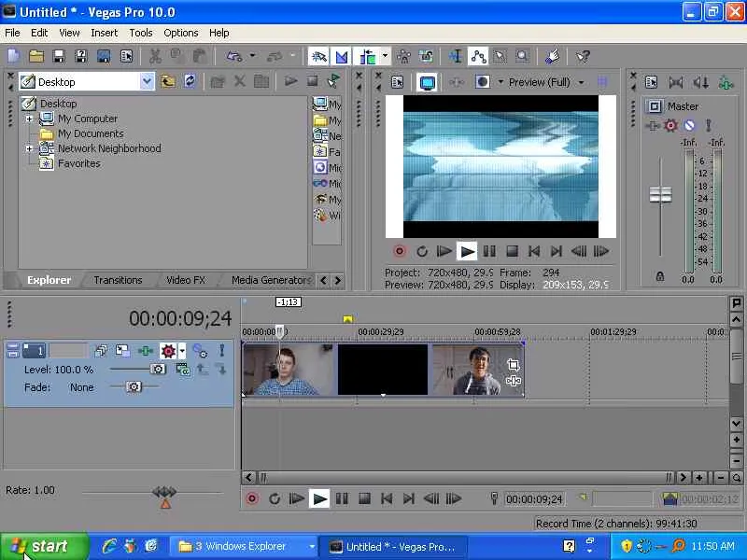Click Mixer Downmix Output icon
The image size is (747, 560).
pos(676,82)
